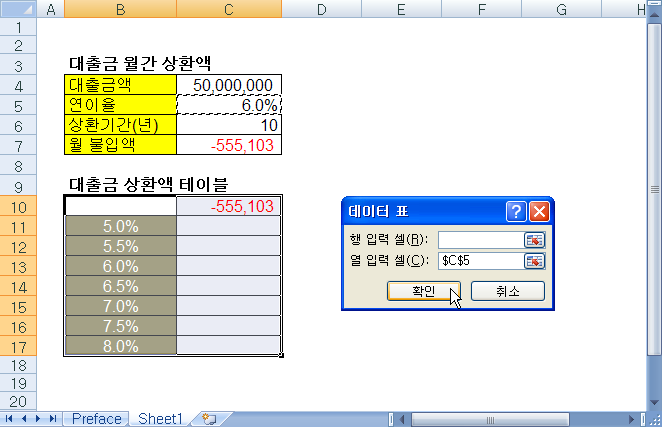662x427 pixels.
Task: Select column B header
Action: (120, 9)
